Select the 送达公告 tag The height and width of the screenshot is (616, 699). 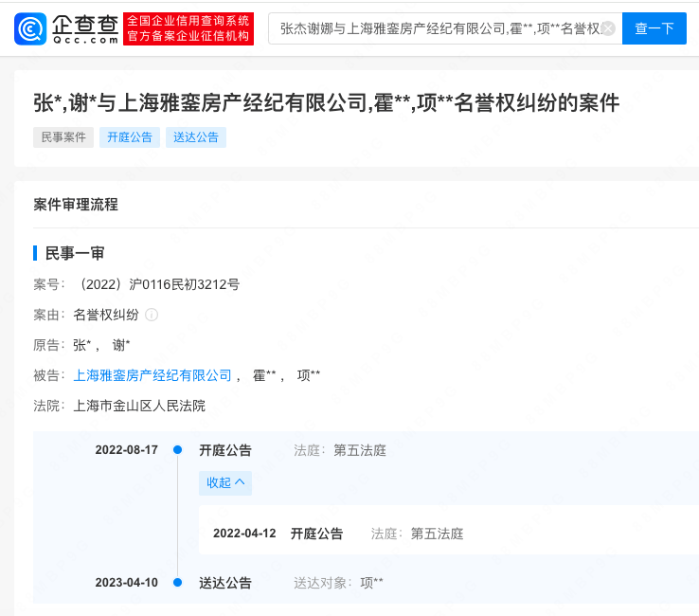196,136
